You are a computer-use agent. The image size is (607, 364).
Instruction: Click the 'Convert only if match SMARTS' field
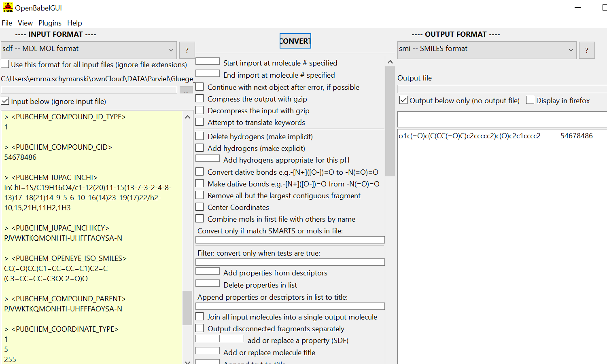coord(290,240)
